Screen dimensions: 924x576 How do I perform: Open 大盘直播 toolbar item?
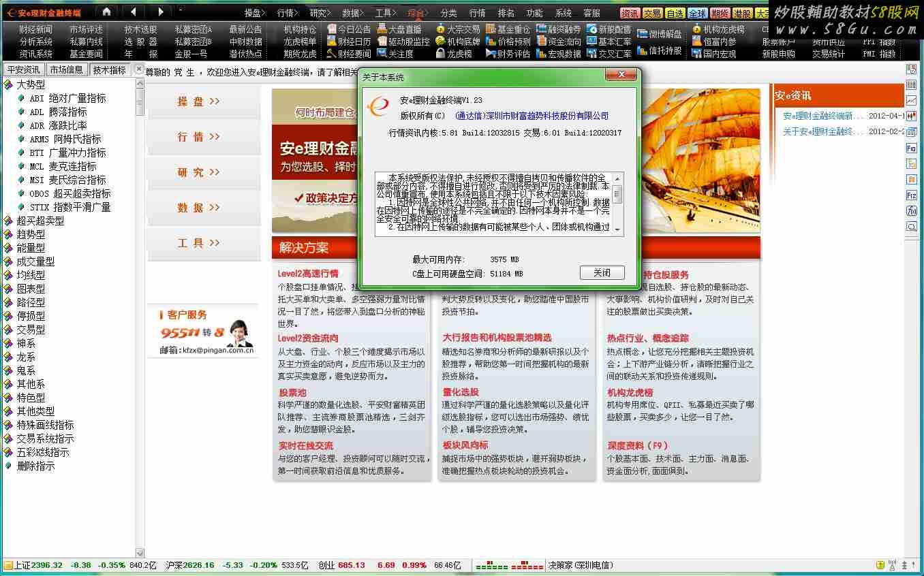tap(399, 29)
